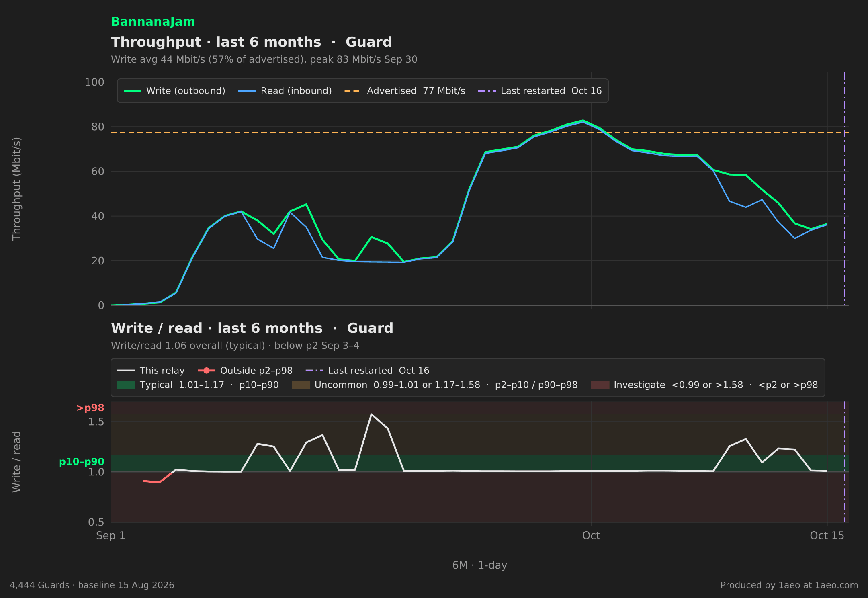868x598 pixels.
Task: Click the 100 tick on throughput axis
Action: click(x=94, y=82)
